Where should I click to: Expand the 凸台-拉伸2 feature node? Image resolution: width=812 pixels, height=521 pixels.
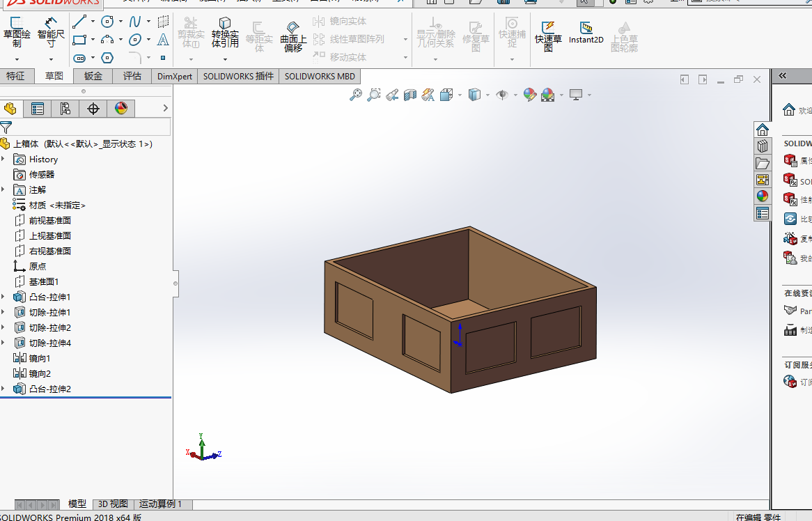pos(3,389)
